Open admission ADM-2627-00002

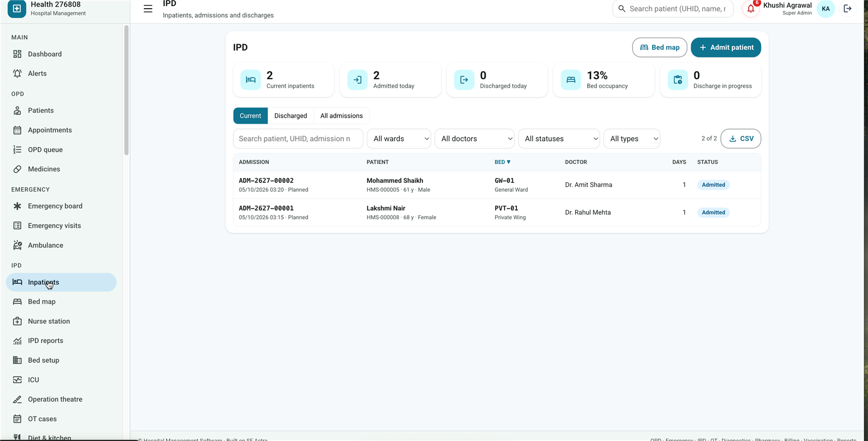[x=266, y=181]
